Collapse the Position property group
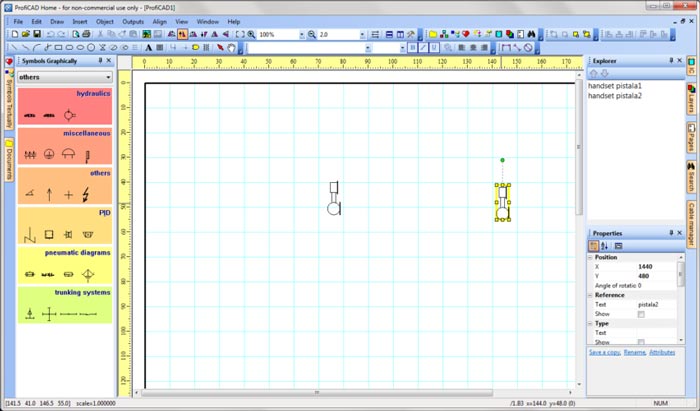The height and width of the screenshot is (411, 700). pos(590,257)
